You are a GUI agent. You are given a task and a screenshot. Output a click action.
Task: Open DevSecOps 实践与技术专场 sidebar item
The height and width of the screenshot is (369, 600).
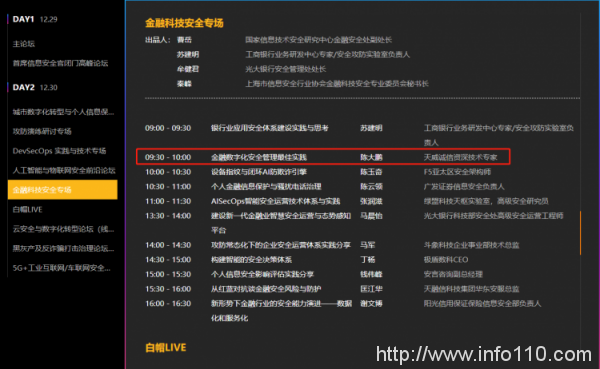[x=59, y=151]
